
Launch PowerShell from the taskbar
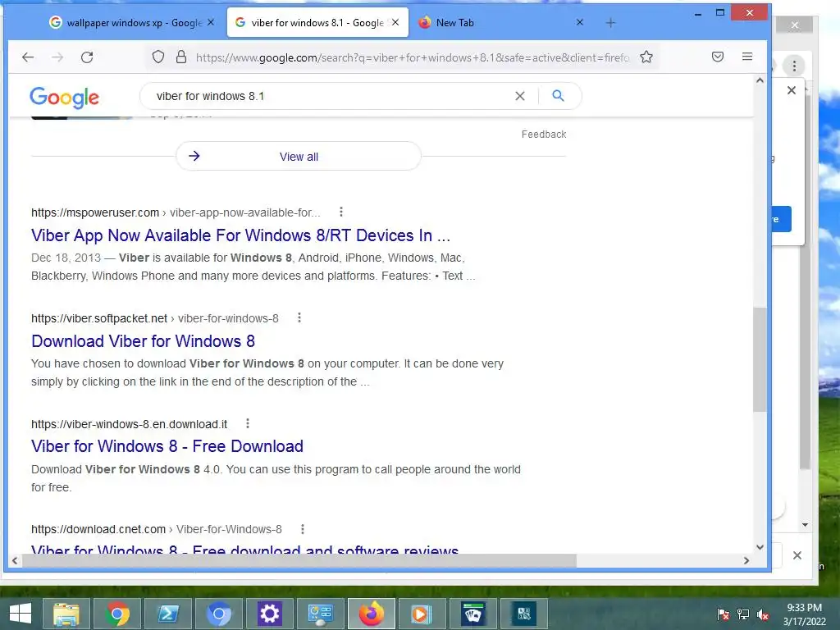tap(167, 614)
